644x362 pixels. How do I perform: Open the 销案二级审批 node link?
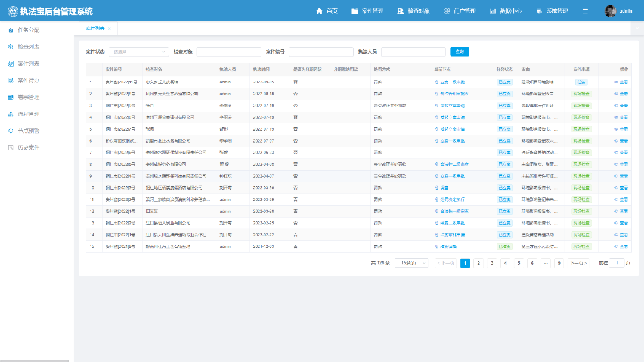(x=452, y=223)
